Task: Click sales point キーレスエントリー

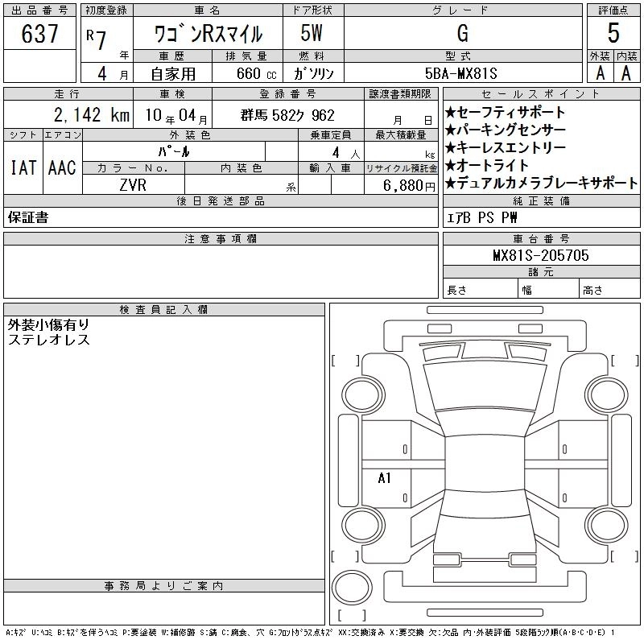Action: click(x=506, y=148)
